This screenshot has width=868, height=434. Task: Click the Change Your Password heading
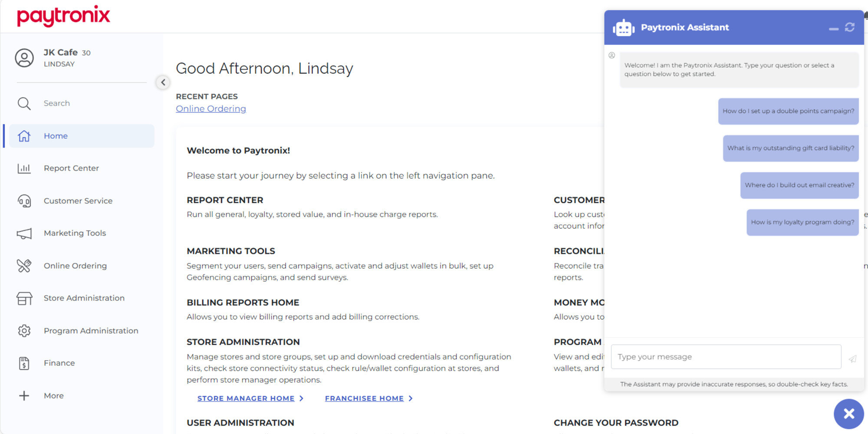click(616, 423)
